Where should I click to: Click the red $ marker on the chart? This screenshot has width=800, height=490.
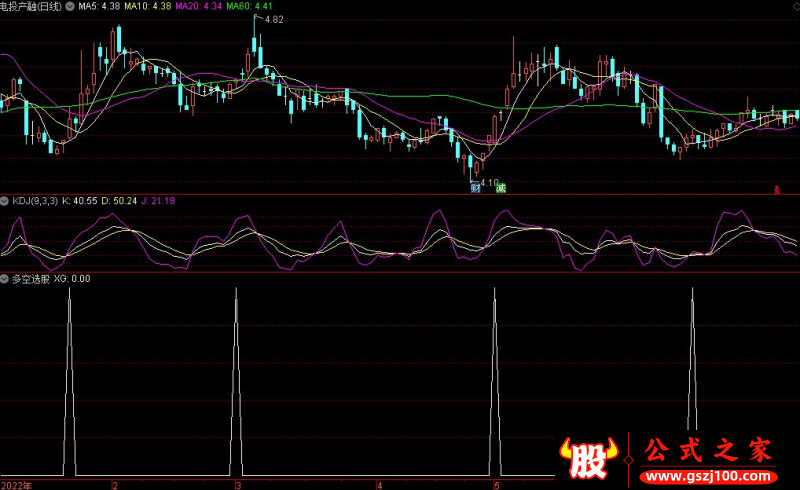778,189
